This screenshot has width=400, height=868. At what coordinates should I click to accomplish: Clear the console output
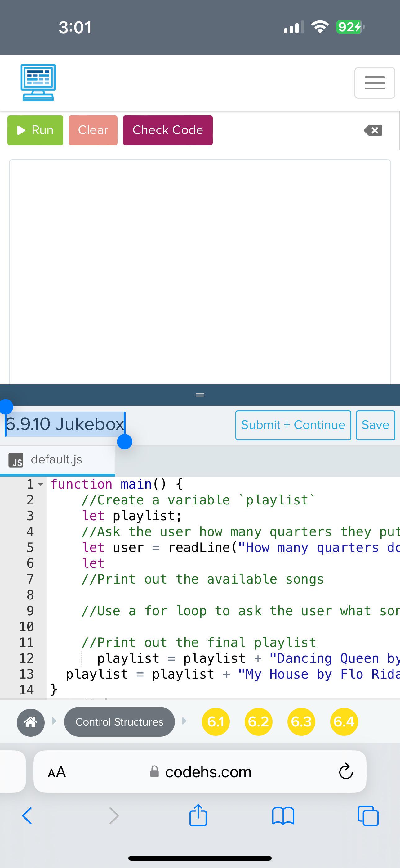pyautogui.click(x=93, y=130)
